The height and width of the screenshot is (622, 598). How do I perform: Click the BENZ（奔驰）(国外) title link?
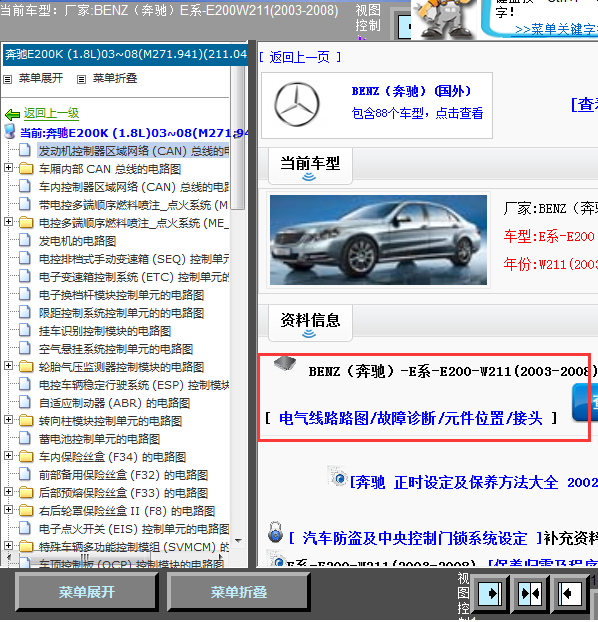click(411, 91)
